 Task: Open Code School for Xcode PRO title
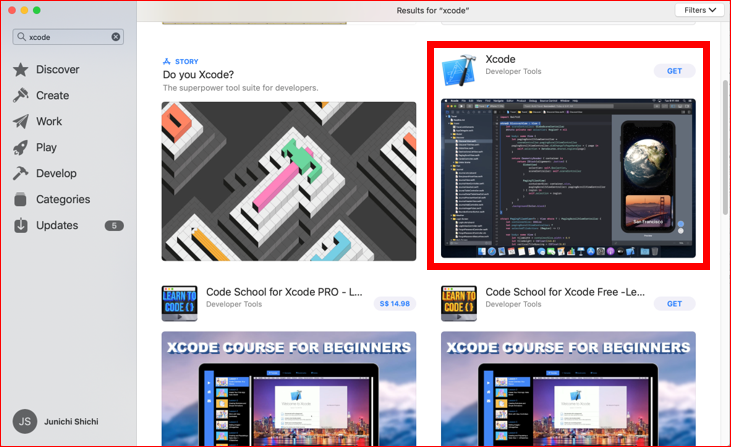point(284,292)
